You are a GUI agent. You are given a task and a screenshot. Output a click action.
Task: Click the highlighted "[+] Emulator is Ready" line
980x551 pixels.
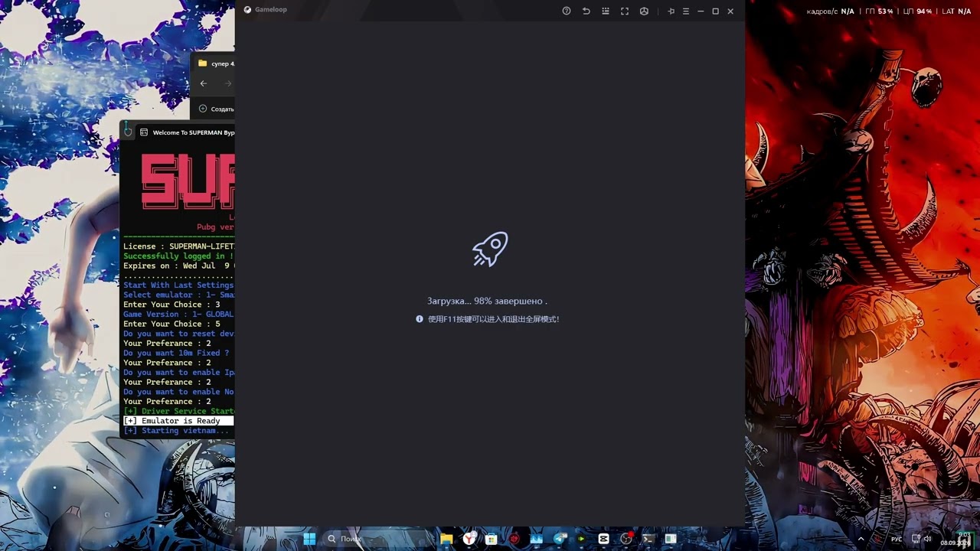click(x=178, y=421)
